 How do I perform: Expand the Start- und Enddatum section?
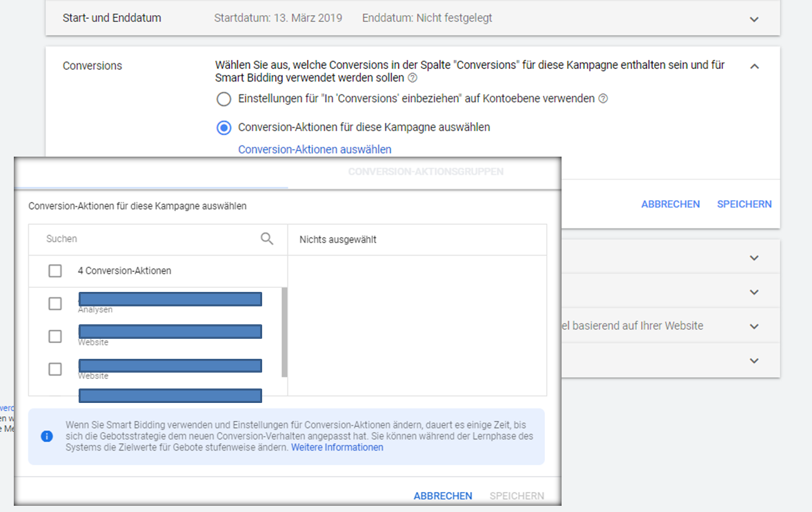(x=754, y=19)
